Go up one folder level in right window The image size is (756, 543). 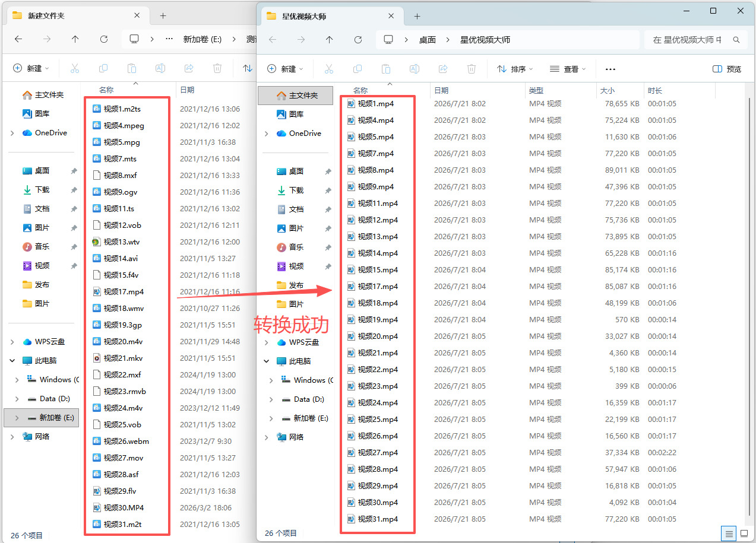[x=330, y=40]
